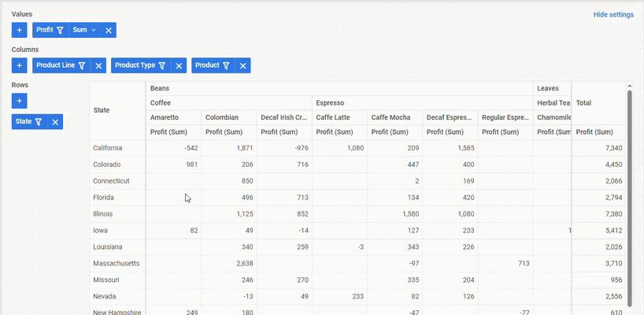Click the Decaf Irish Cr... product header

(x=283, y=117)
